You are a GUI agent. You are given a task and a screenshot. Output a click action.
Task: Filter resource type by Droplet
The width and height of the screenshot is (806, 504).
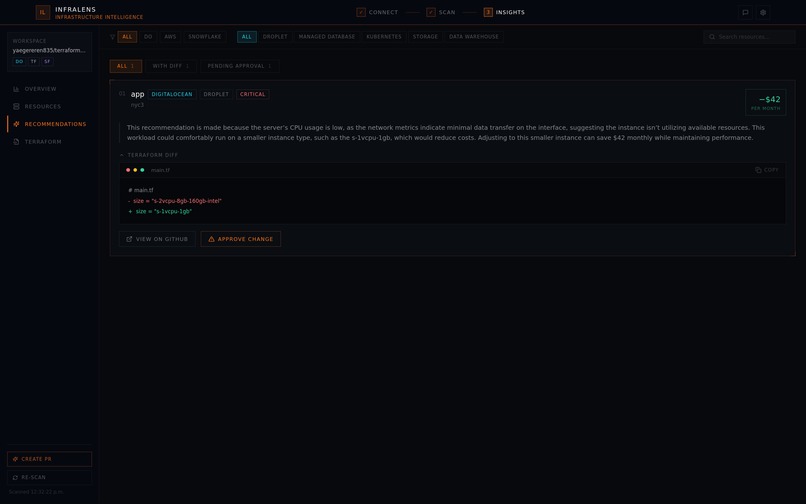pyautogui.click(x=275, y=37)
